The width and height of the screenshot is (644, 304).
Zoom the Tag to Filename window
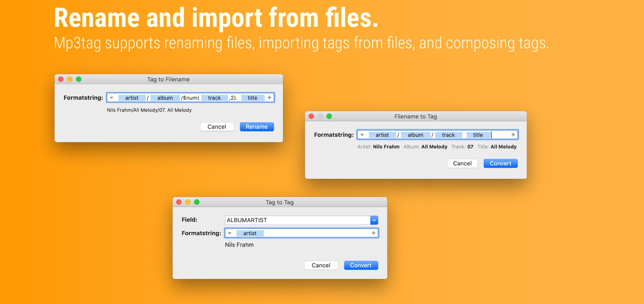[x=79, y=79]
